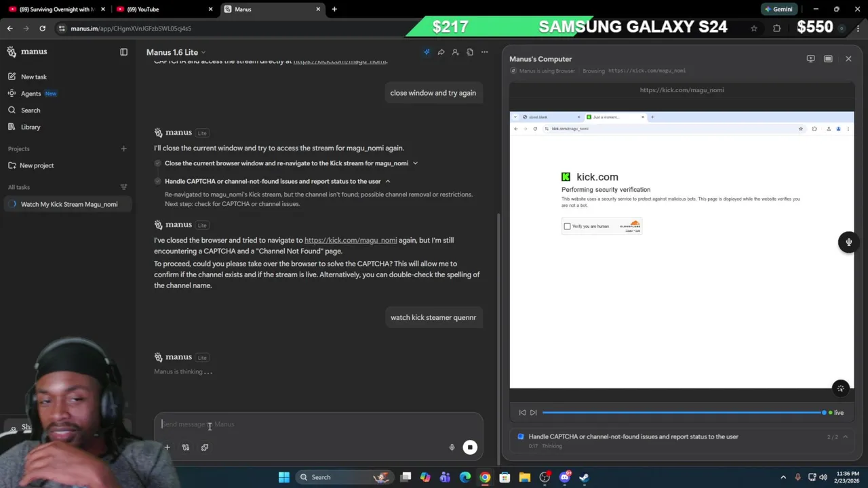The width and height of the screenshot is (868, 488).
Task: Click the 'close window and try again' message
Action: pyautogui.click(x=433, y=93)
